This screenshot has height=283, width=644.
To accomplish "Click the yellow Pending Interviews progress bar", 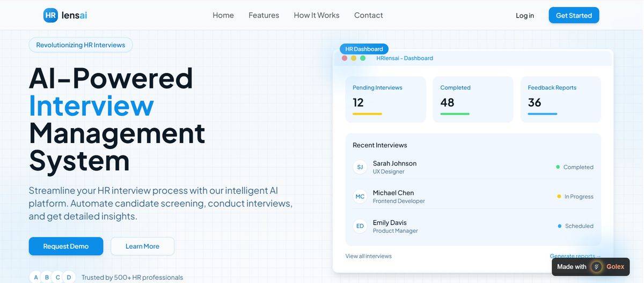I will pyautogui.click(x=367, y=114).
